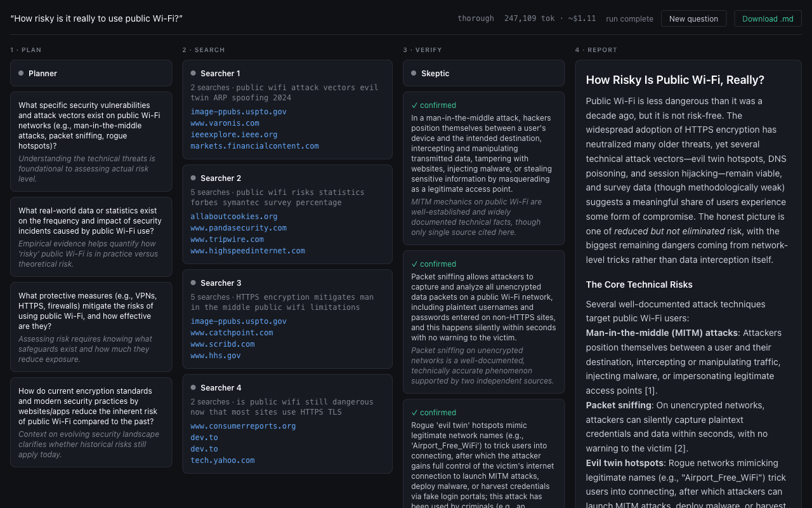The width and height of the screenshot is (812, 508).
Task: Click Searcher 4's 'is public wifi still dangerous' query
Action: [282, 407]
